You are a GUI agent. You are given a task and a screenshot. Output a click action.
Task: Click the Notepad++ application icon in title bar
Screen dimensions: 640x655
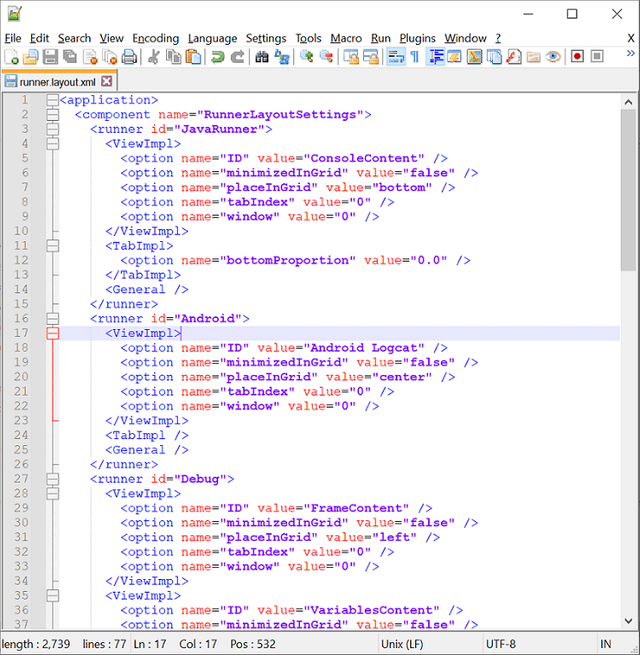(15, 14)
